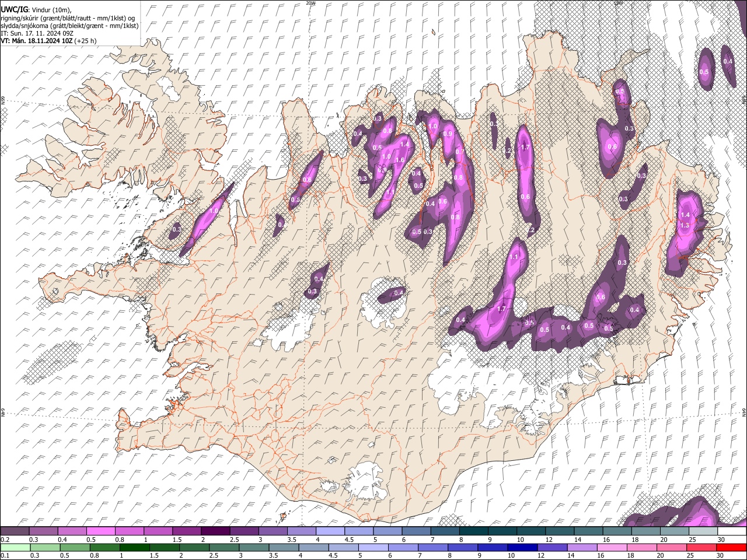
Task: Select dark teal upper-row swatch labeled 8
Action: coord(473,531)
